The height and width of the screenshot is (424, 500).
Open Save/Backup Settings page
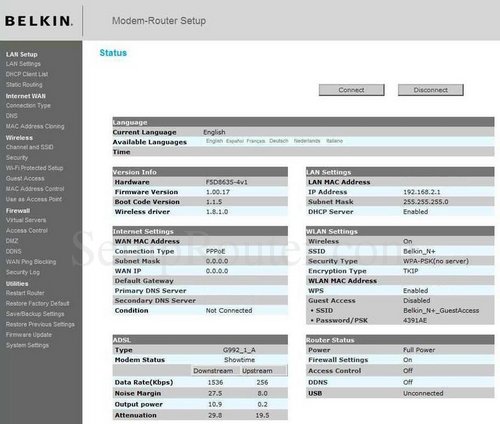(35, 314)
